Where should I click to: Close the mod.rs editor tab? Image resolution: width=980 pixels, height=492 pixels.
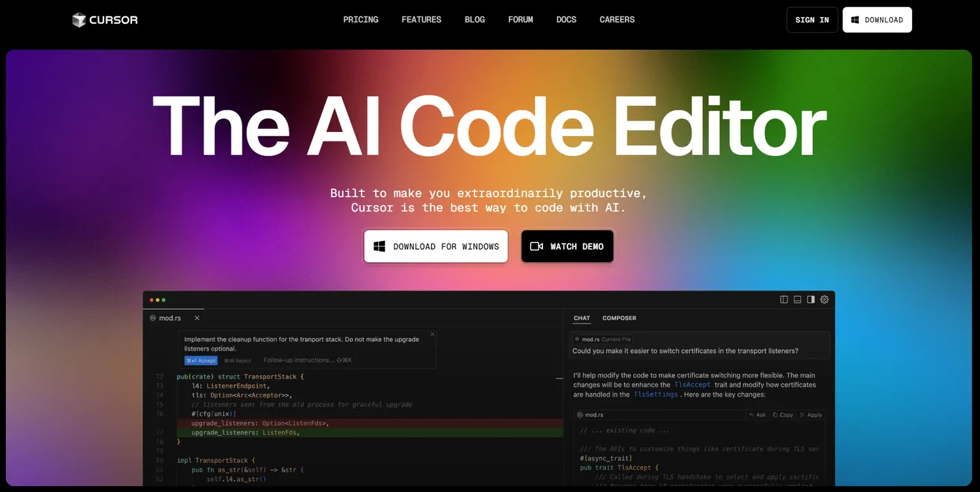pos(197,318)
